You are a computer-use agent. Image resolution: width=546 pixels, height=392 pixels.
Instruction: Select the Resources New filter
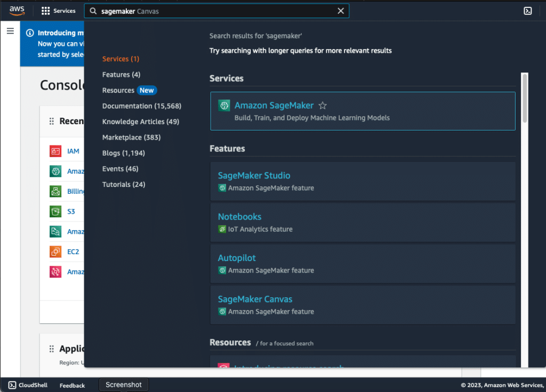click(x=130, y=91)
